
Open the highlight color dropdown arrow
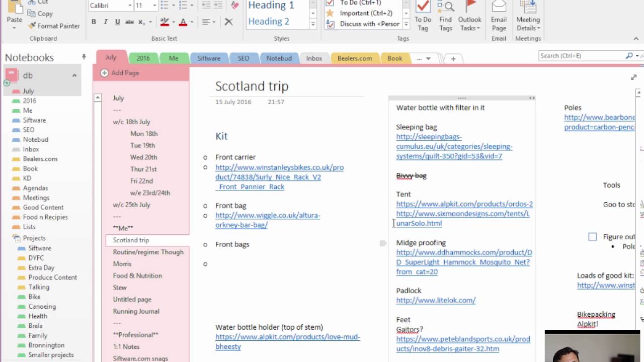click(173, 22)
